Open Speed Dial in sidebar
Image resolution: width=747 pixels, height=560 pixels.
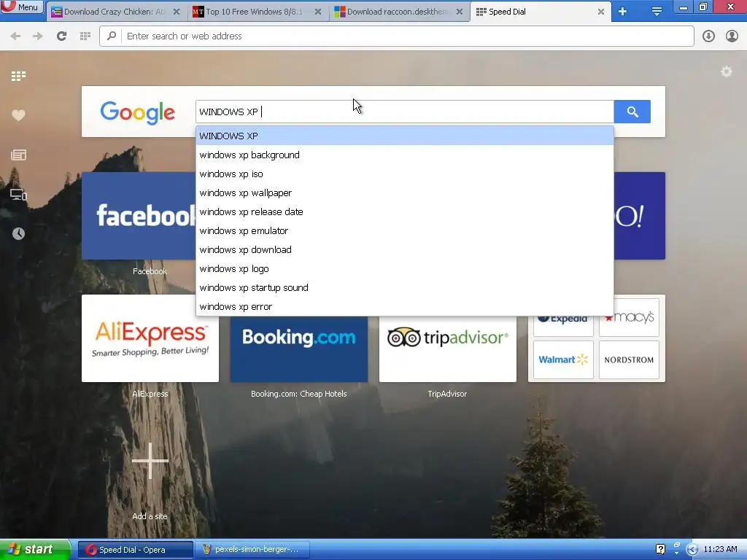tap(18, 76)
